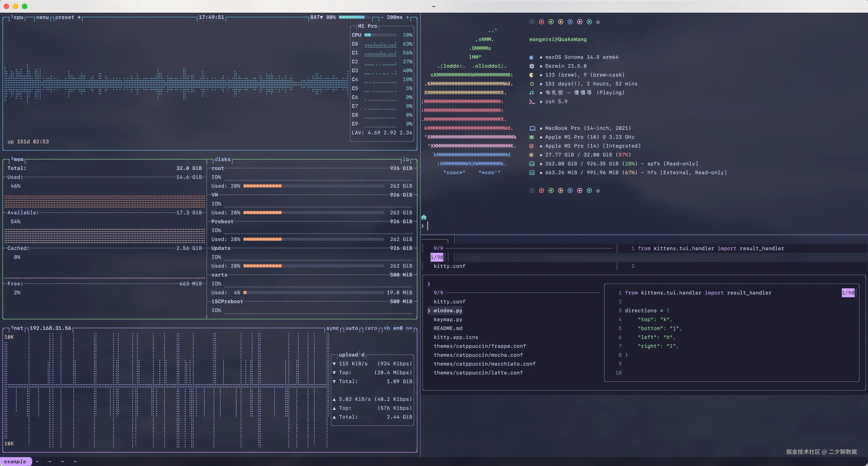Screen dimensions: 868x466
Task: Click the music note icon by Playing song
Action: point(531,93)
